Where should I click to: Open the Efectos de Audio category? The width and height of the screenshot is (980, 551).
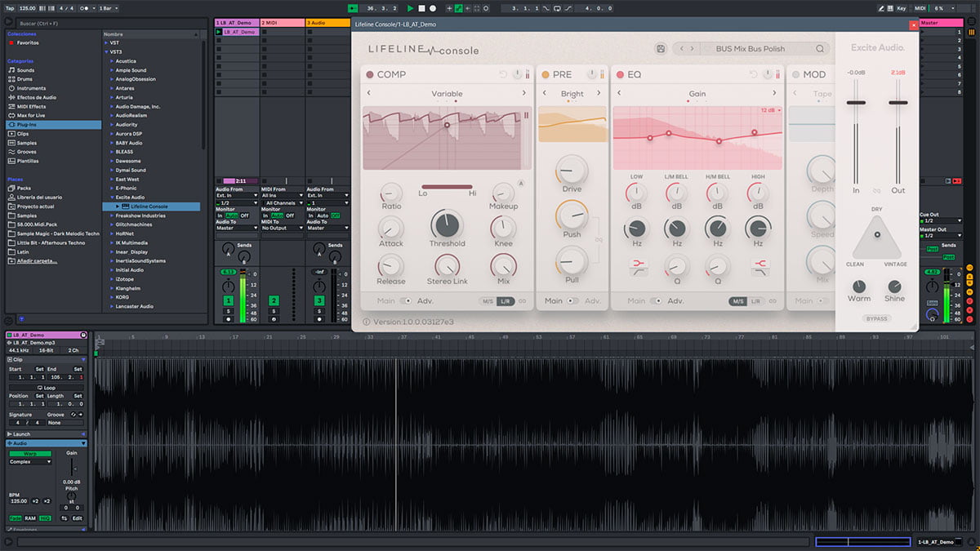point(36,97)
